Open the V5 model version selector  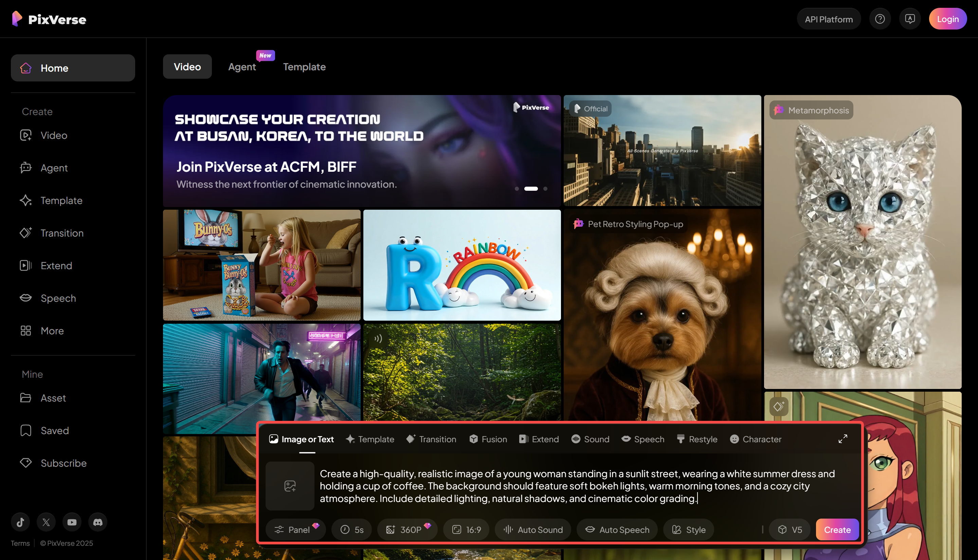coord(790,529)
